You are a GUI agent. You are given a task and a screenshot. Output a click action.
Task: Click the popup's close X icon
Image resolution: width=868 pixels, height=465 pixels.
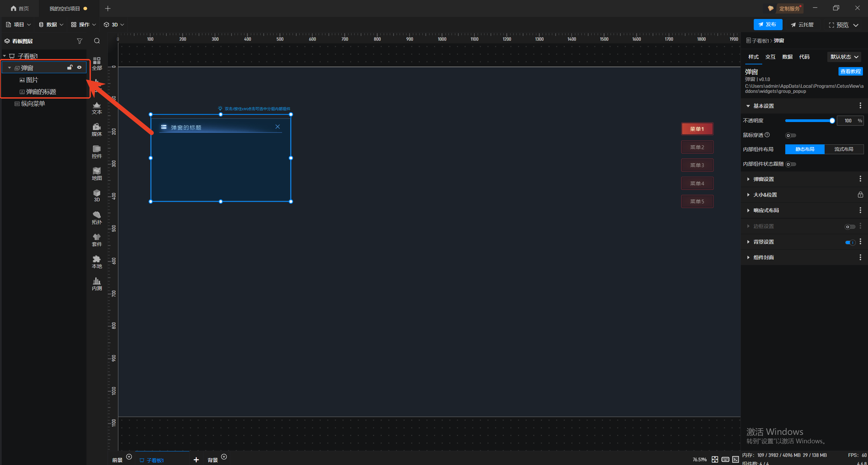(x=277, y=127)
